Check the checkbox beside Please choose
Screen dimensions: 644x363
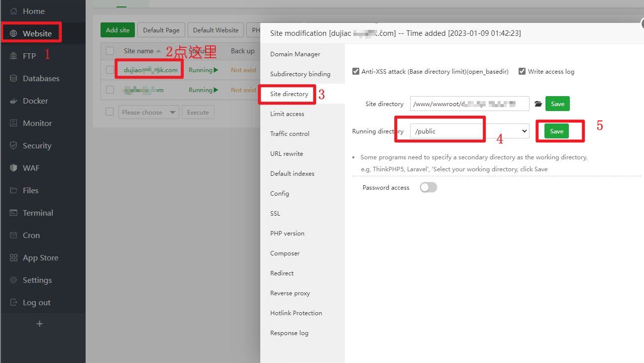[x=109, y=112]
